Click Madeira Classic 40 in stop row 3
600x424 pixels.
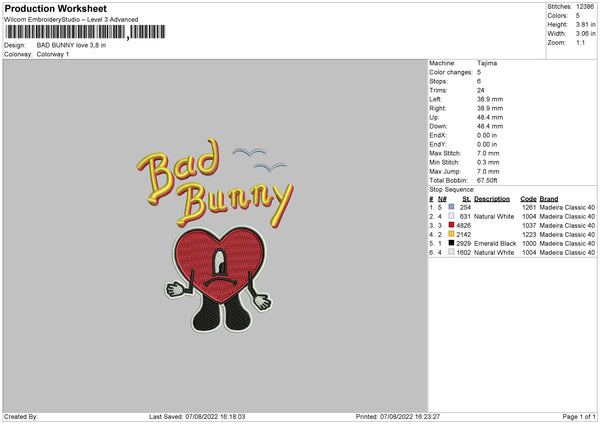(x=567, y=225)
